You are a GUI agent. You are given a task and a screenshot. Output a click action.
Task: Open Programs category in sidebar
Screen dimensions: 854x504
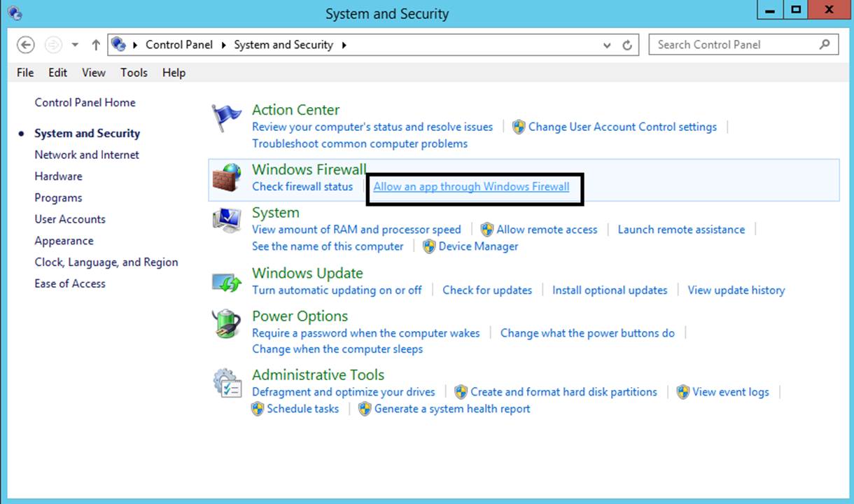[58, 198]
